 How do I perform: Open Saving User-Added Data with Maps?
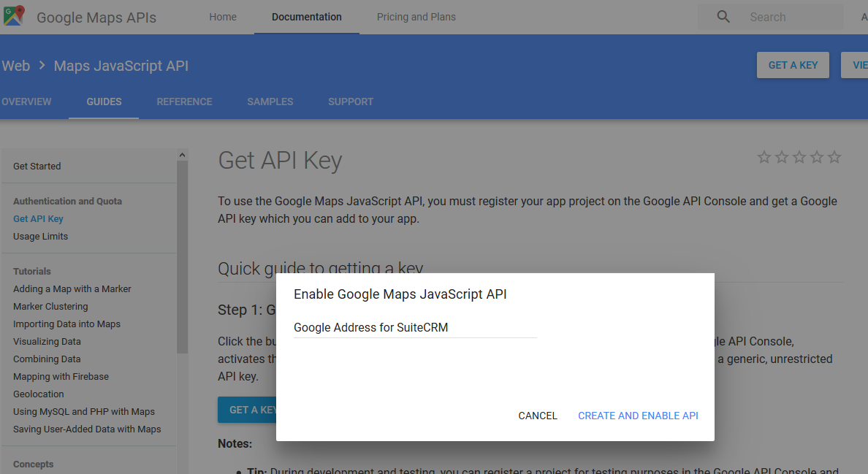point(87,429)
